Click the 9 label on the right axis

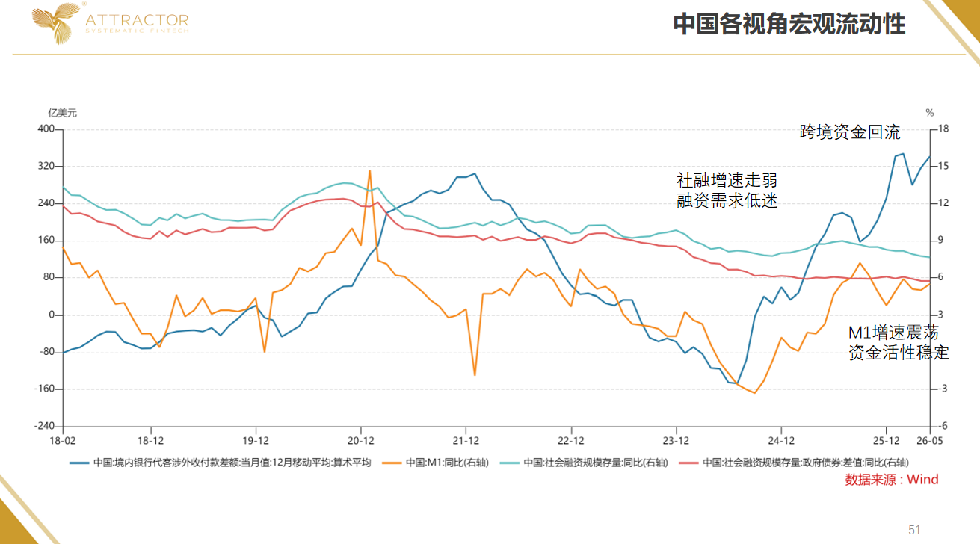click(x=941, y=241)
